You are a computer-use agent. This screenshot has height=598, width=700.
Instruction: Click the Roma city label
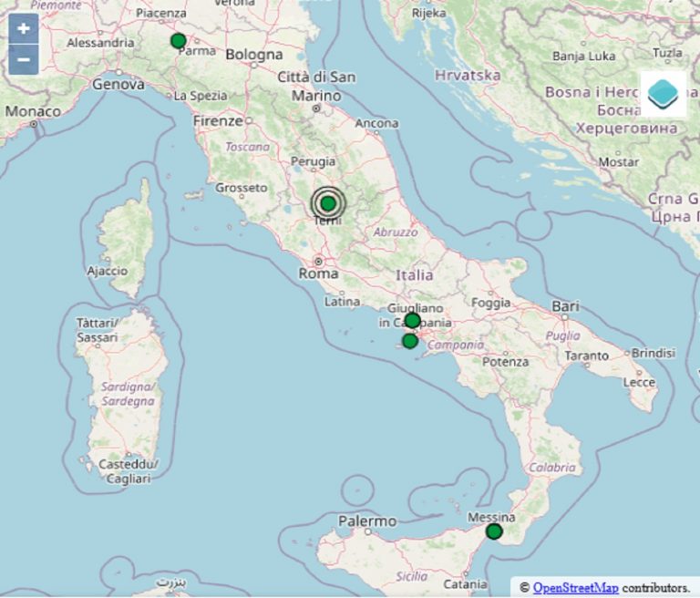318,273
